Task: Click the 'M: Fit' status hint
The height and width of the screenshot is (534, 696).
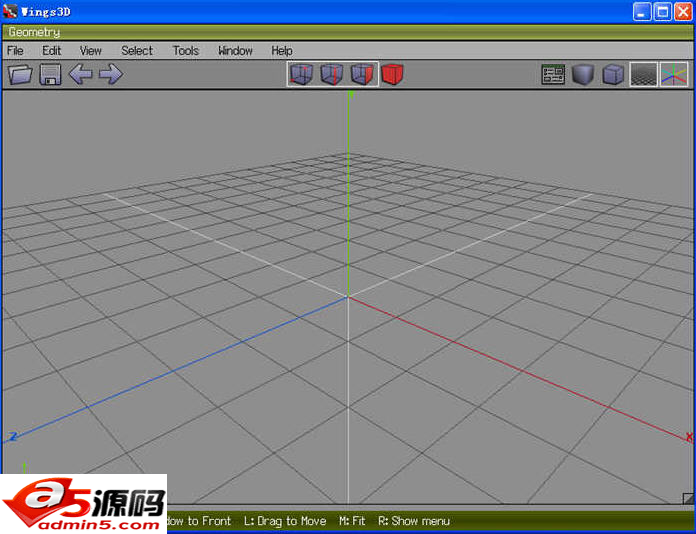Action: [x=352, y=521]
